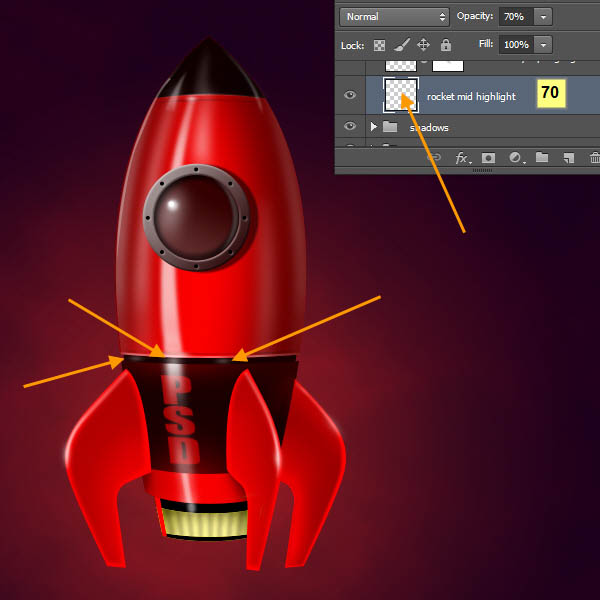Click the lock all padlock icon

click(446, 45)
